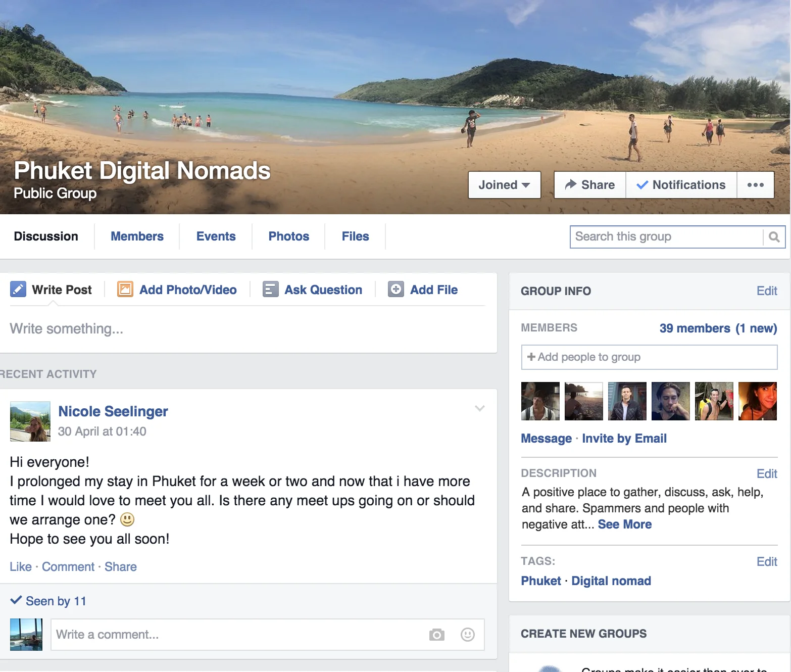The image size is (791, 672).
Task: Click the Add File plus icon
Action: pyautogui.click(x=396, y=290)
